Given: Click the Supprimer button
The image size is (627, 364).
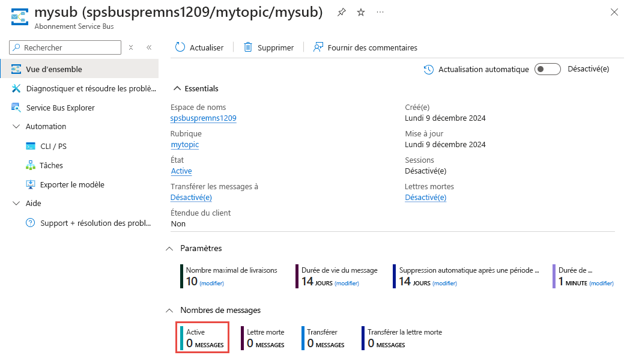Looking at the screenshot, I should point(268,47).
